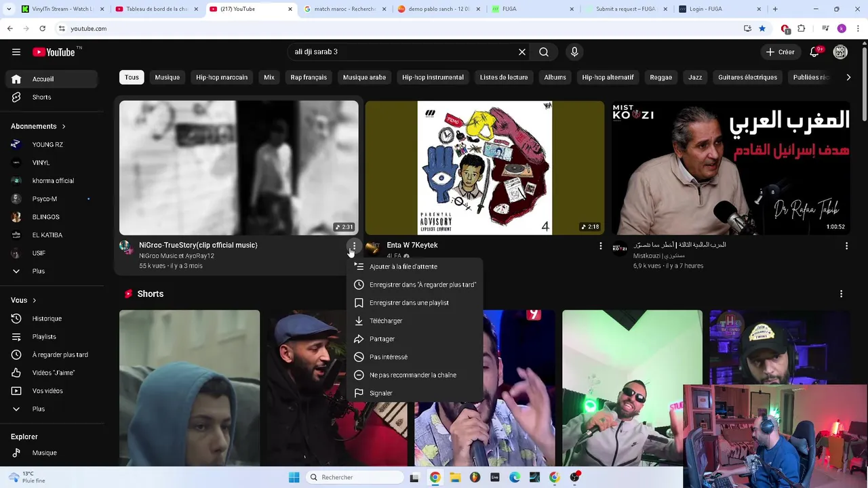Viewport: 868px width, 488px height.
Task: Play the Mistkouzi Dr Rafaa Tabib thumbnail
Action: [x=731, y=168]
